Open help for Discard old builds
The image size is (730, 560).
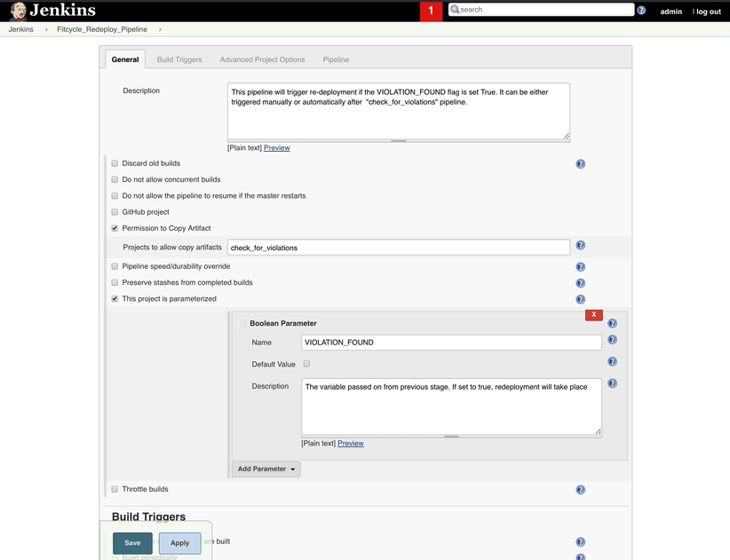(x=581, y=163)
